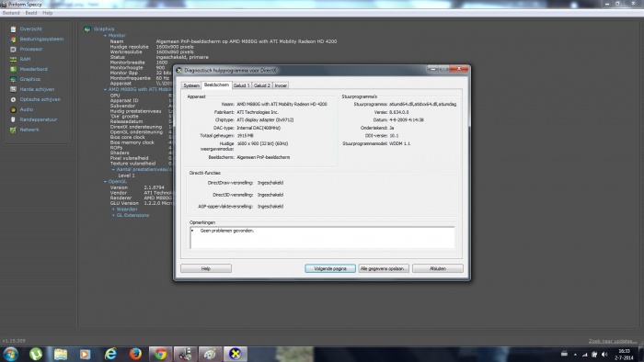This screenshot has height=362, width=644.
Task: Click 'ATI Technologies Inc.' manufacturer value
Action: tap(258, 112)
